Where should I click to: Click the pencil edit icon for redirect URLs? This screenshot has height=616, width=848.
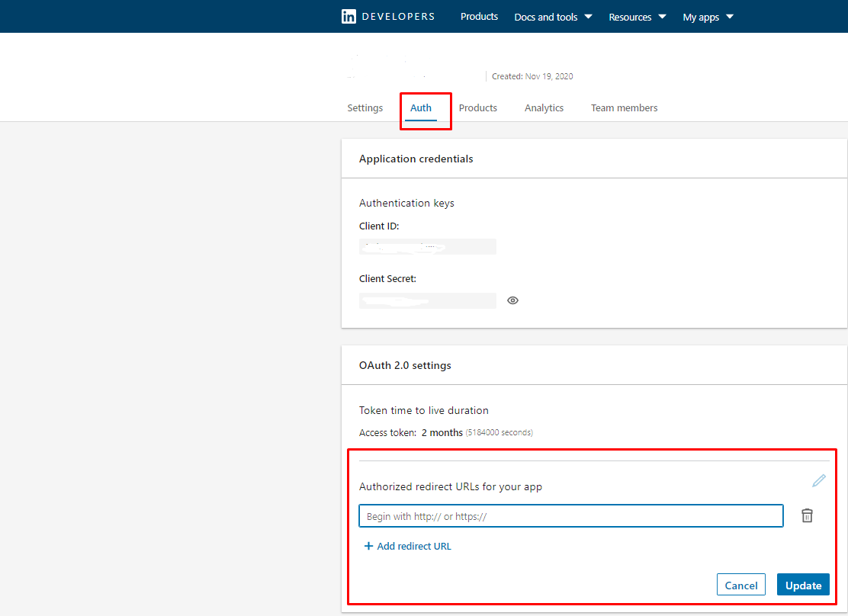[819, 480]
